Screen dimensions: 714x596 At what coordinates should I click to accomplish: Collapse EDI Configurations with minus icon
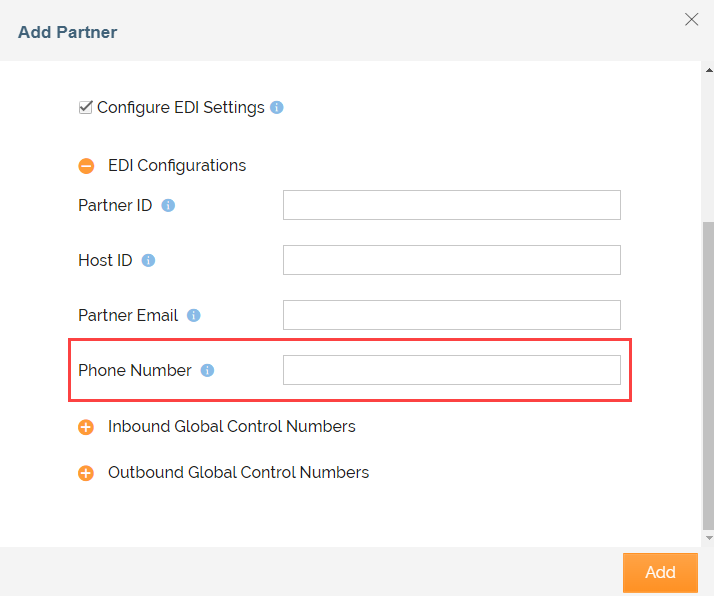pyautogui.click(x=87, y=166)
